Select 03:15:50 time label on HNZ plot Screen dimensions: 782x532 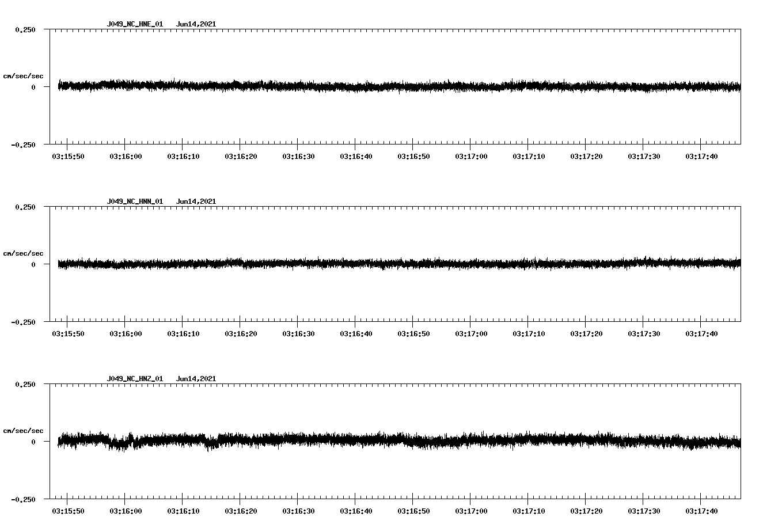tap(68, 511)
